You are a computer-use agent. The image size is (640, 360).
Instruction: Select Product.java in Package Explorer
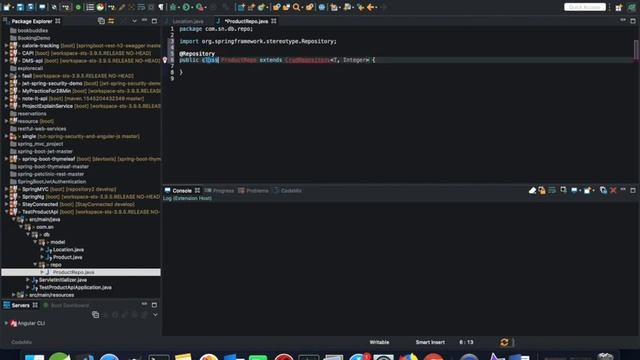click(x=67, y=257)
